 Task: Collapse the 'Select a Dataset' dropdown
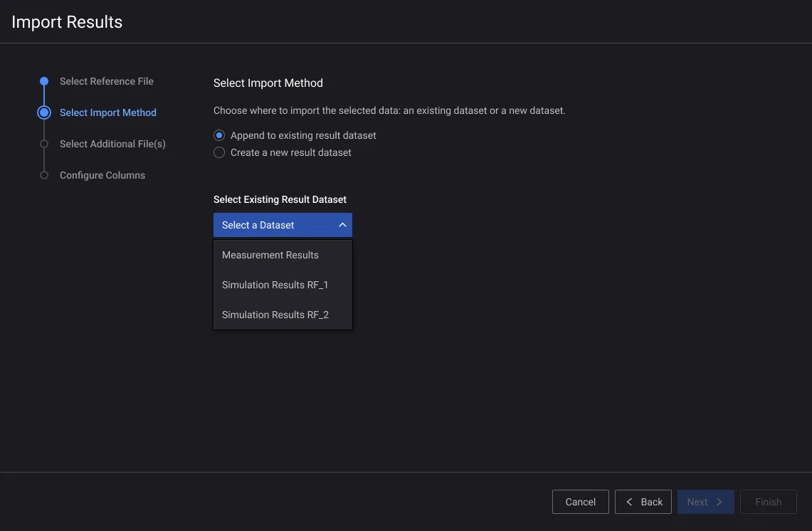point(283,225)
